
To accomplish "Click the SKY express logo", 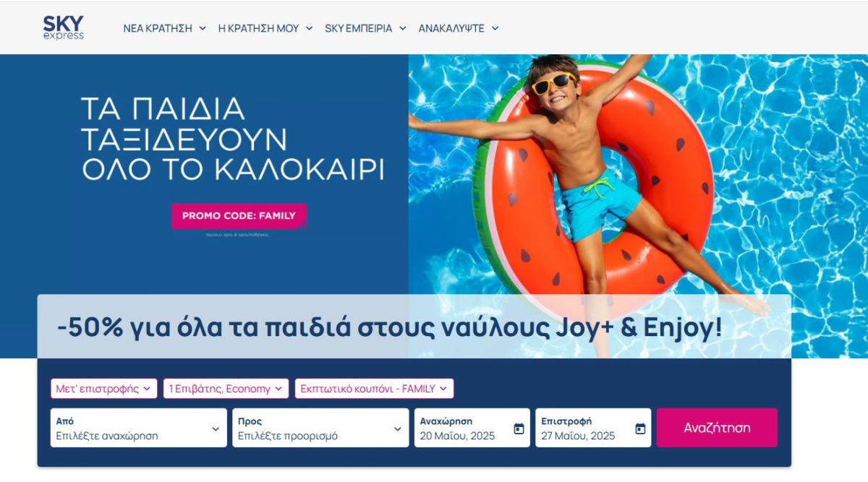I will coord(64,27).
